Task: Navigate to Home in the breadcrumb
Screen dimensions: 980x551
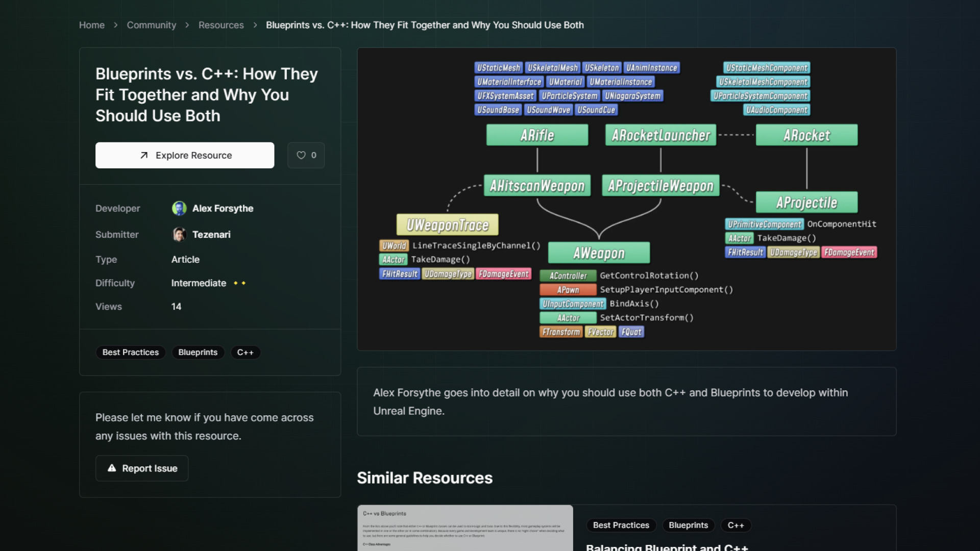Action: click(92, 24)
